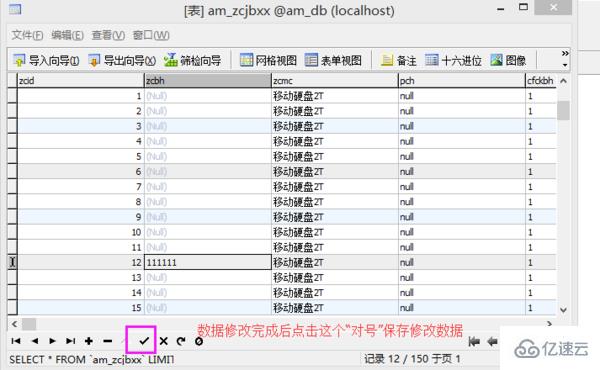Discard changes X button

click(164, 341)
